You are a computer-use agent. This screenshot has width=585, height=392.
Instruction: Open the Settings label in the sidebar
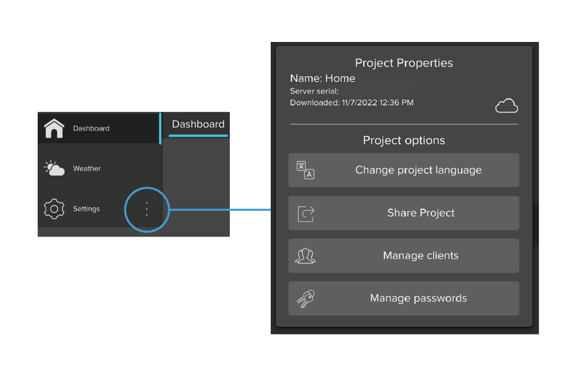point(87,209)
